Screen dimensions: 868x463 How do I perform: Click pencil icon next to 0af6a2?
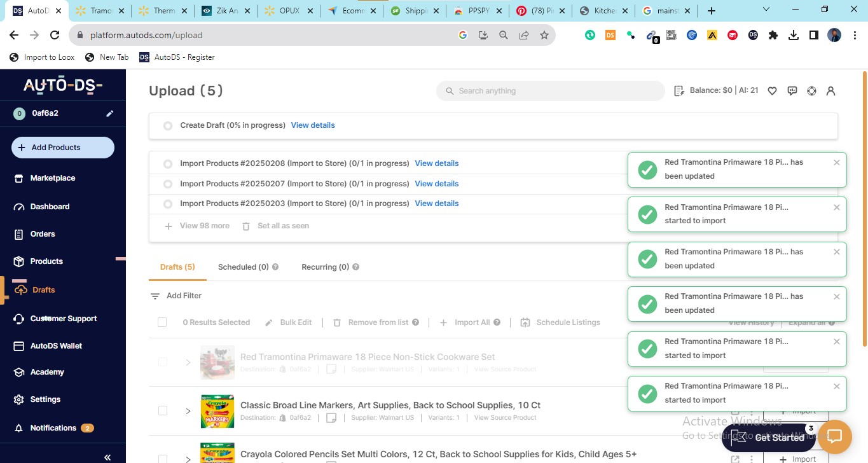109,114
